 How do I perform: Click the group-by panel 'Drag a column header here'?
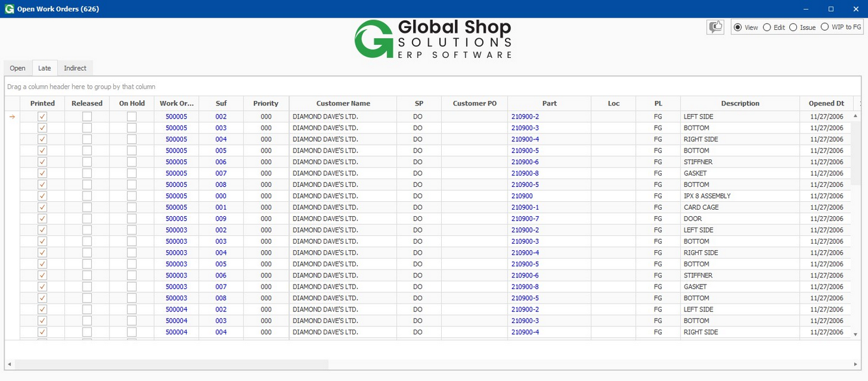432,87
